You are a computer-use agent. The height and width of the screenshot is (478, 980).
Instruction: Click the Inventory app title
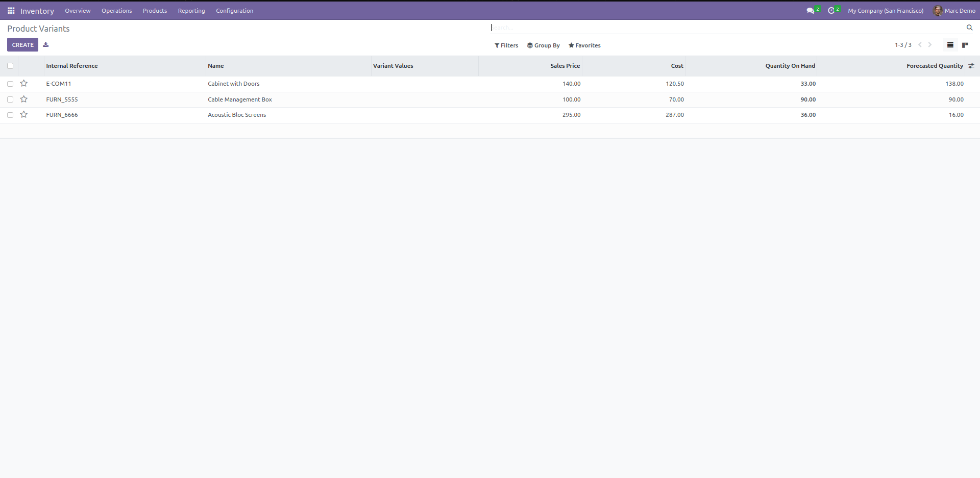click(x=37, y=11)
